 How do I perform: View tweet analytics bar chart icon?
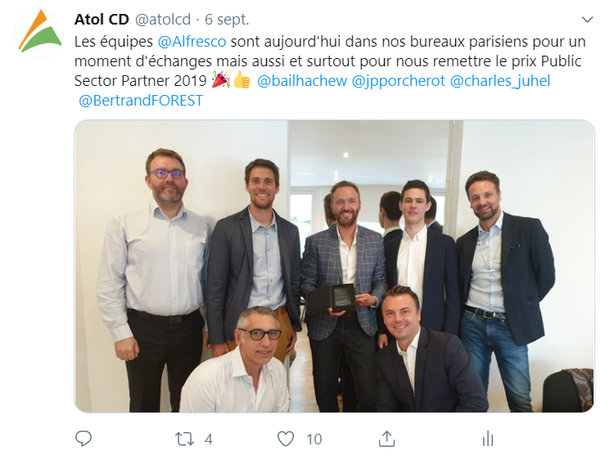pyautogui.click(x=487, y=439)
